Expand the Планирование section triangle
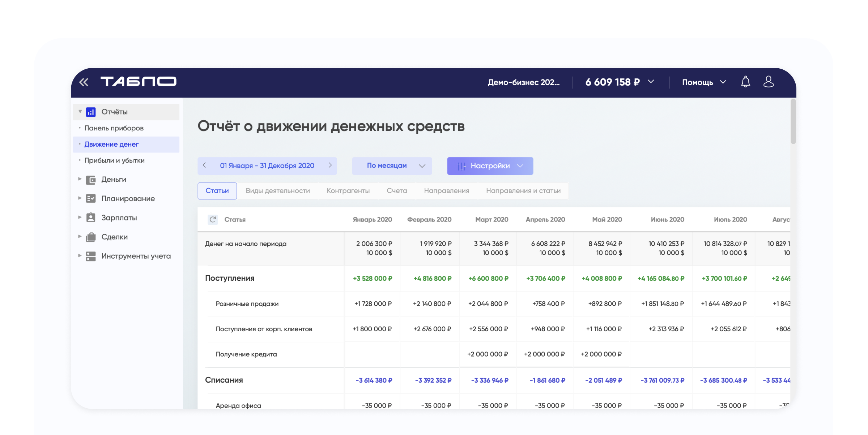Image resolution: width=868 pixels, height=435 pixels. click(x=80, y=198)
